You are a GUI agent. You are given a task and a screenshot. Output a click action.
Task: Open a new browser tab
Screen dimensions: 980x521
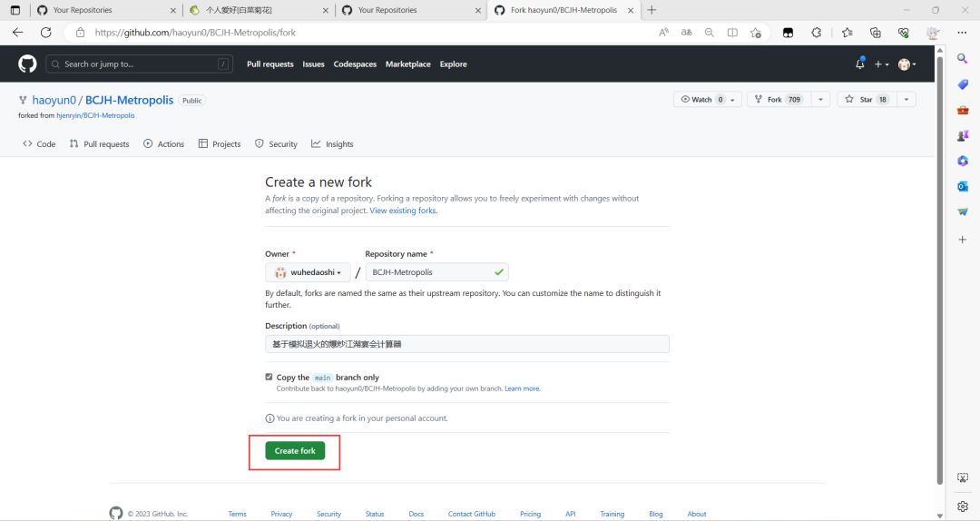652,10
